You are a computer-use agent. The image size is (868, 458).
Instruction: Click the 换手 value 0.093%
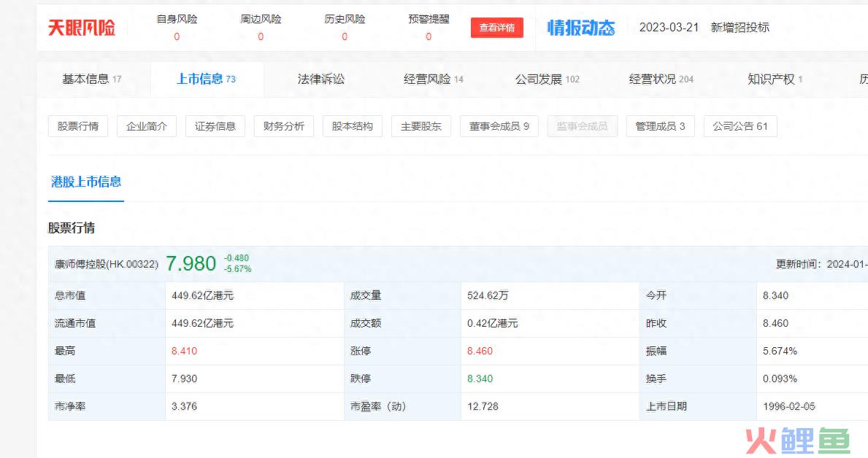coord(780,379)
